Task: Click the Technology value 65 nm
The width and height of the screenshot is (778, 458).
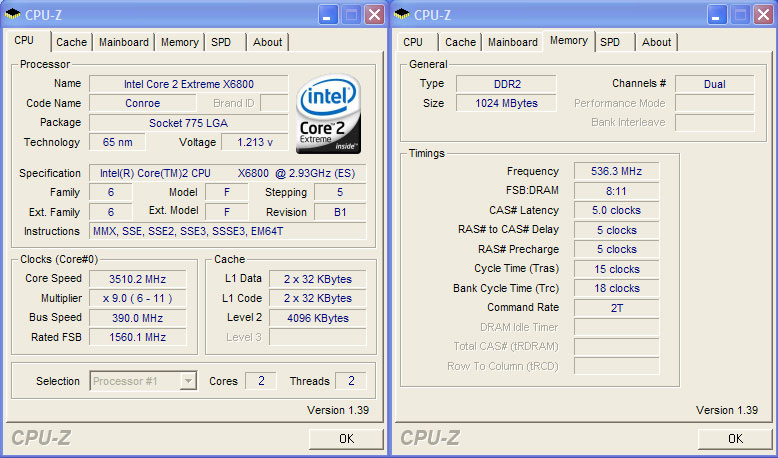Action: click(118, 142)
